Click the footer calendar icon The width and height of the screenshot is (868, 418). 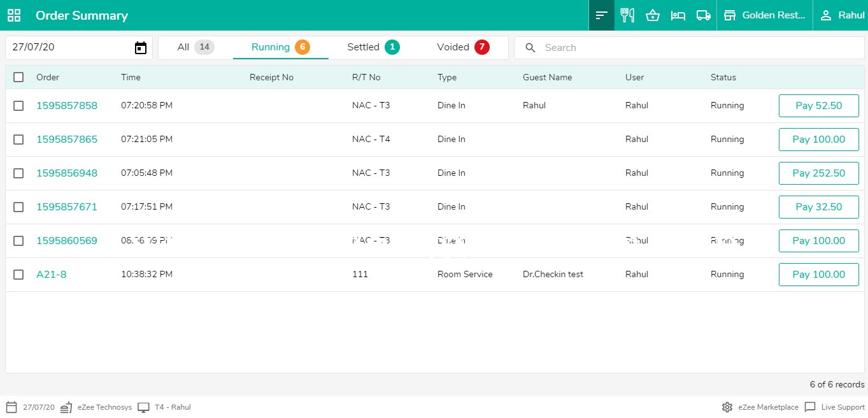(x=11, y=407)
